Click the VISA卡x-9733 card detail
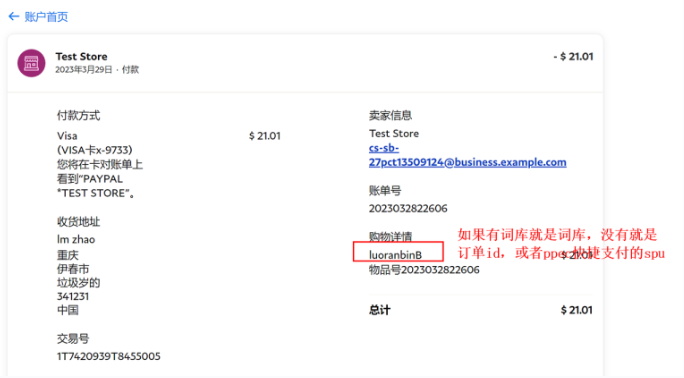 point(95,150)
